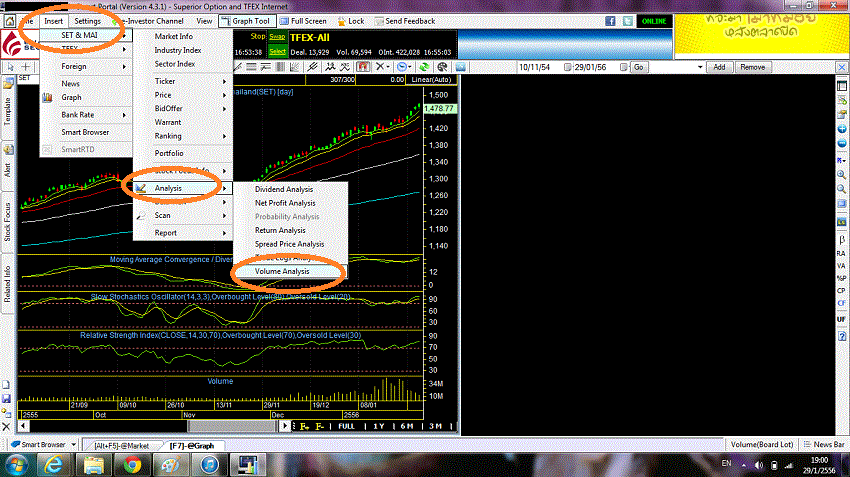Click the green refresh icon in graph toolbar

[x=424, y=67]
